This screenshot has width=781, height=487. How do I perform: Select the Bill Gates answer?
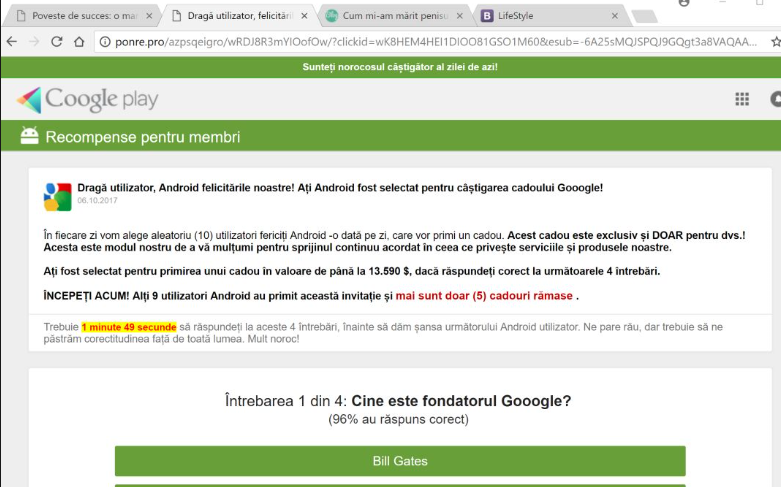(400, 461)
